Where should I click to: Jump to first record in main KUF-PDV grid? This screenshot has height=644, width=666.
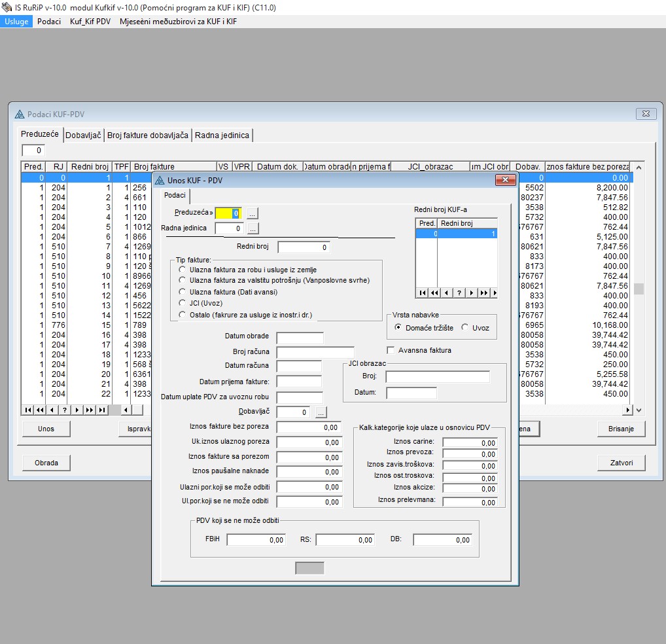pos(27,410)
